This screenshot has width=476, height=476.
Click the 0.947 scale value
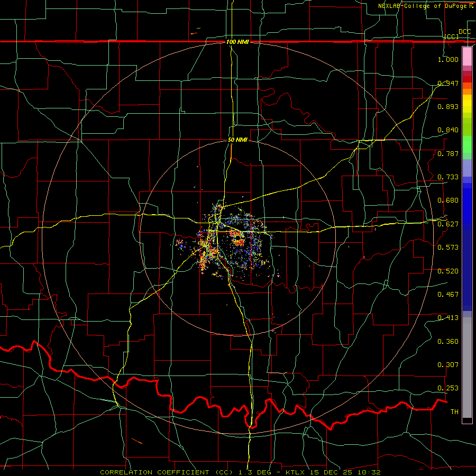[x=448, y=83]
